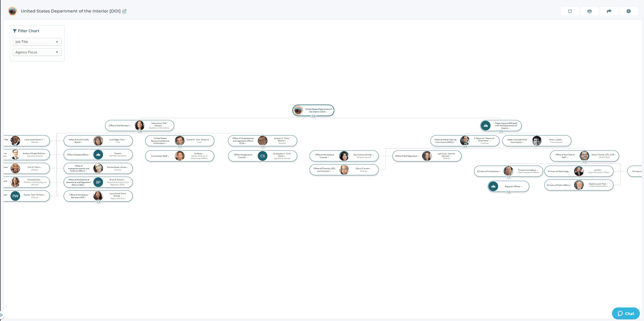Click the PW initials avatar
The height and width of the screenshot is (321, 644).
(15, 196)
